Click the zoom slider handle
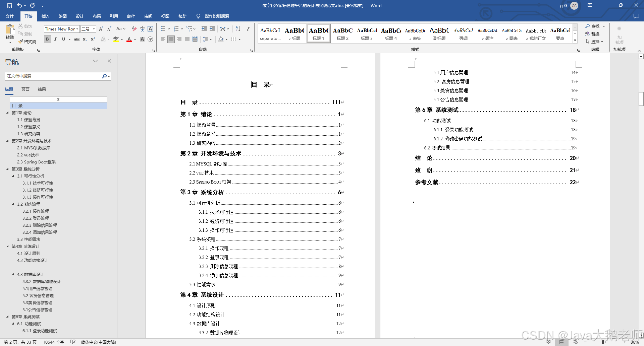Screen dimensions: 644x346 pyautogui.click(x=603, y=342)
